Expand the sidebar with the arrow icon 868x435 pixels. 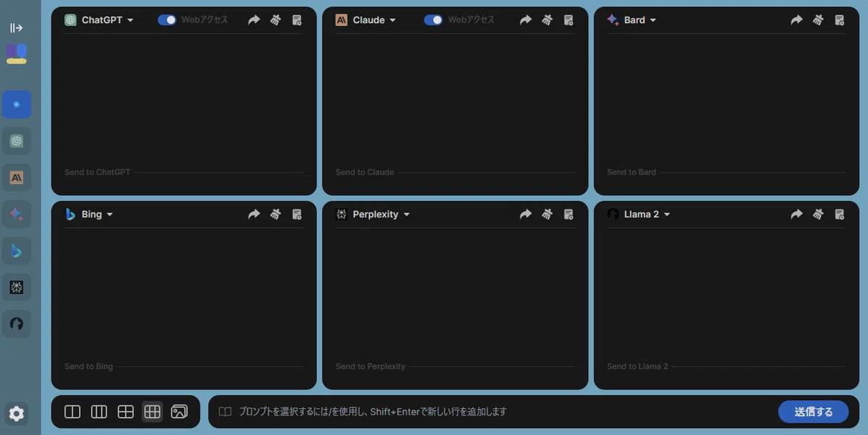coord(16,28)
